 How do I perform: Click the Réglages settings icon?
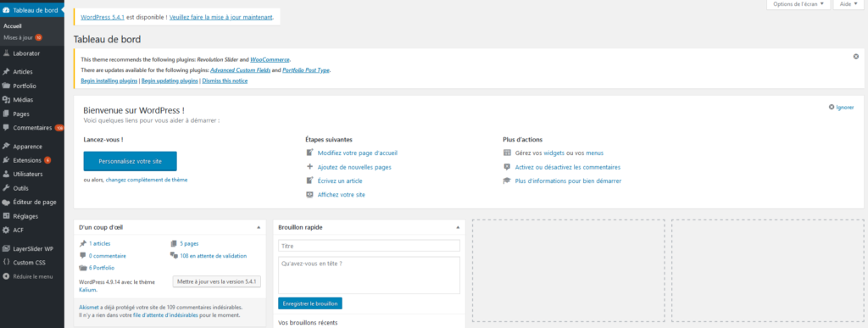coord(6,216)
